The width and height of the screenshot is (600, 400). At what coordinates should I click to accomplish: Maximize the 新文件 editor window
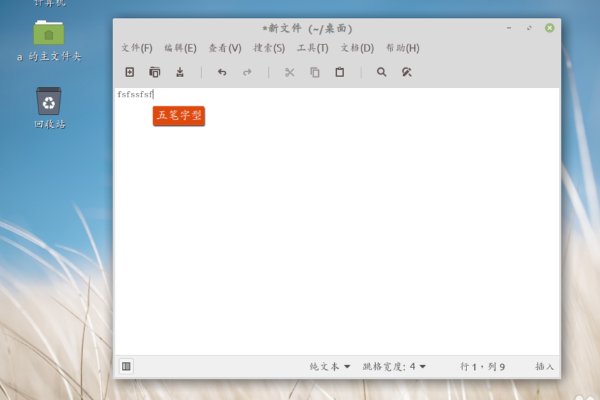(x=529, y=28)
